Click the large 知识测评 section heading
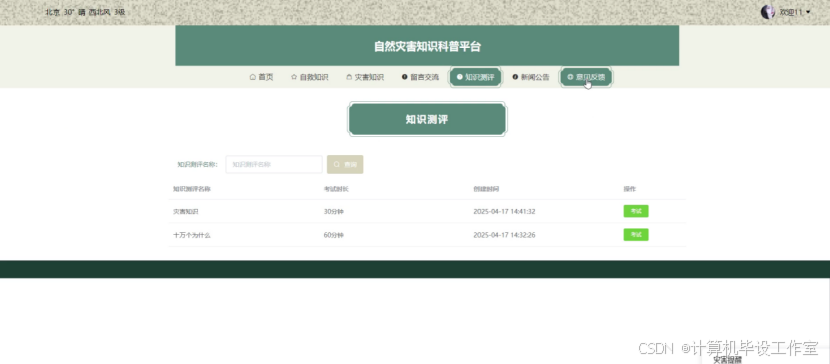This screenshot has height=364, width=830. point(427,119)
